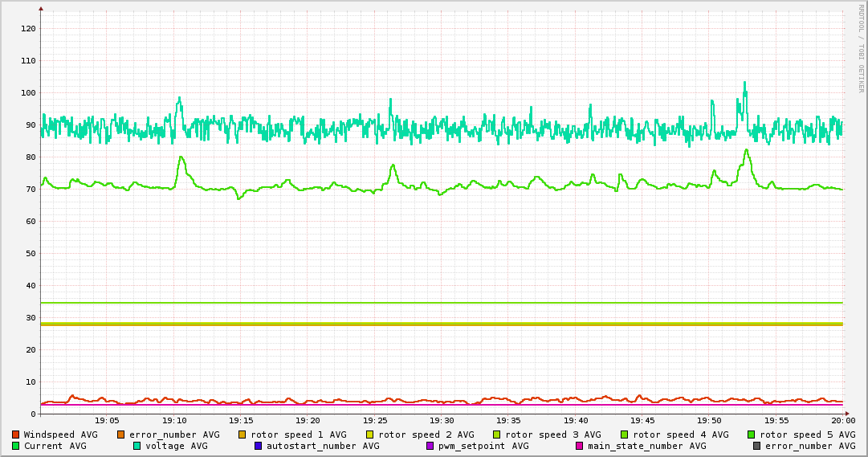Click the RRDTOOL / TOBI OETIKER watermark
Image resolution: width=868 pixels, height=457 pixels.
(x=860, y=48)
